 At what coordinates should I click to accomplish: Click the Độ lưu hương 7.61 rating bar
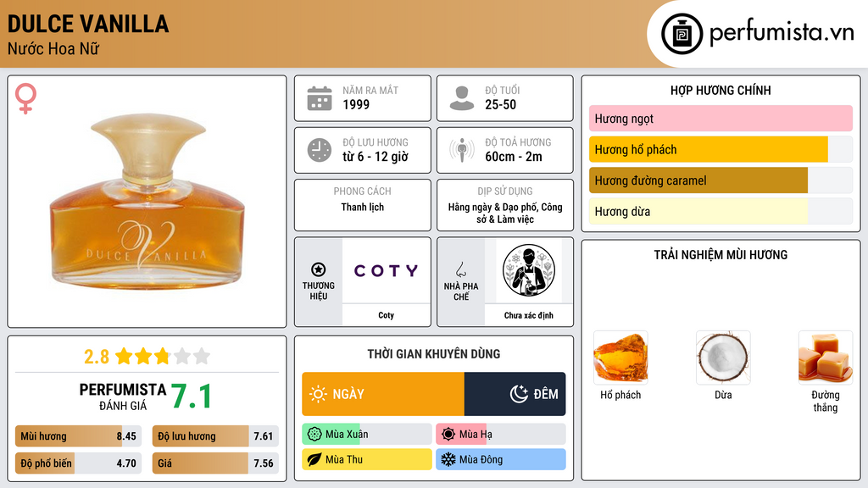point(215,436)
